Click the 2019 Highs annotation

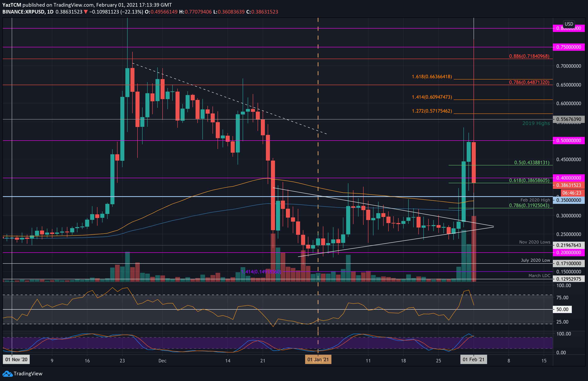pos(536,123)
